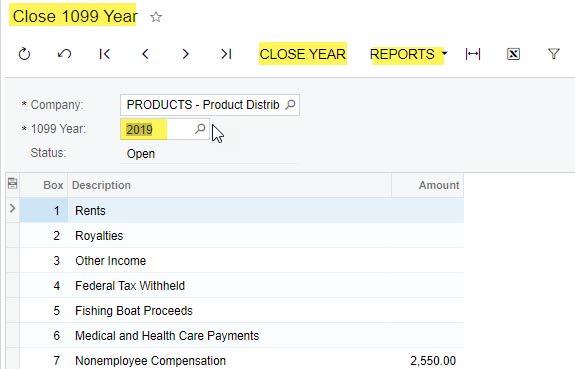Viewport: 575px width, 369px height.
Task: Go to next record arrow
Action: pyautogui.click(x=186, y=54)
